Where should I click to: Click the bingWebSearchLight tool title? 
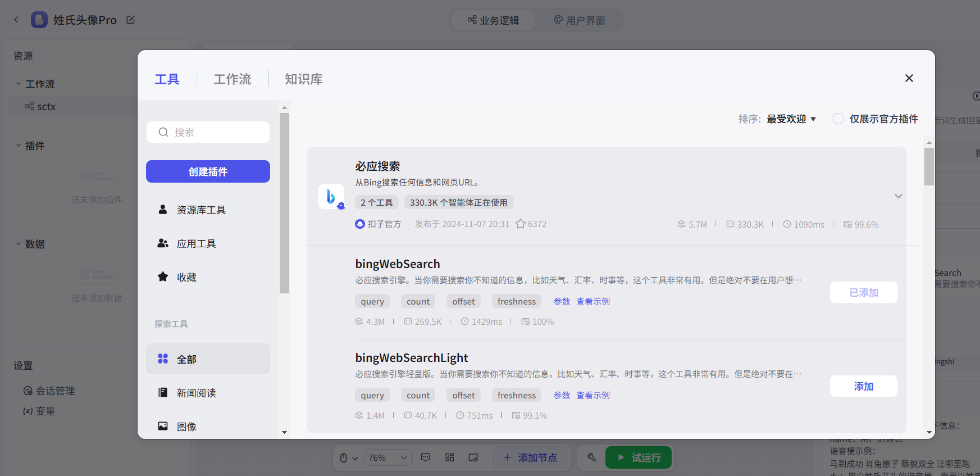pyautogui.click(x=412, y=358)
